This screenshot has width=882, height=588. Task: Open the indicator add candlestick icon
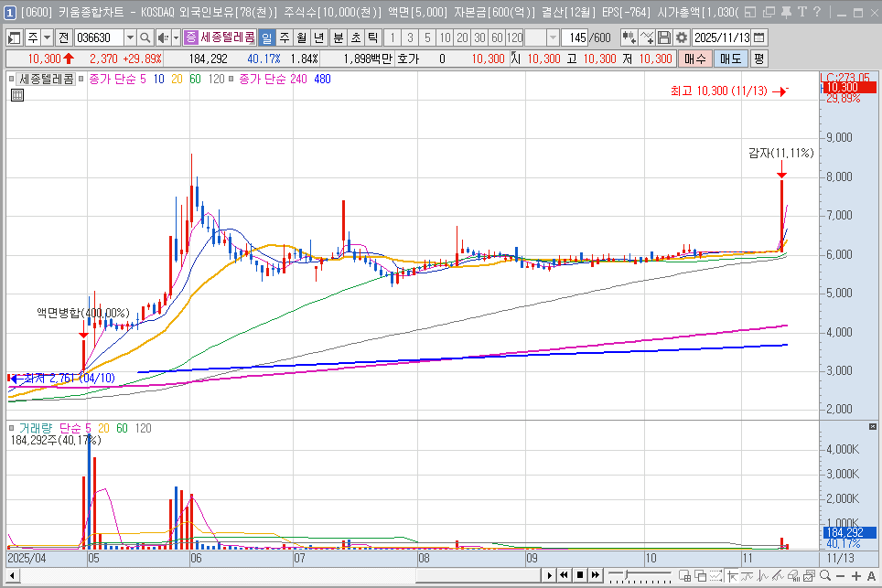[x=629, y=37]
